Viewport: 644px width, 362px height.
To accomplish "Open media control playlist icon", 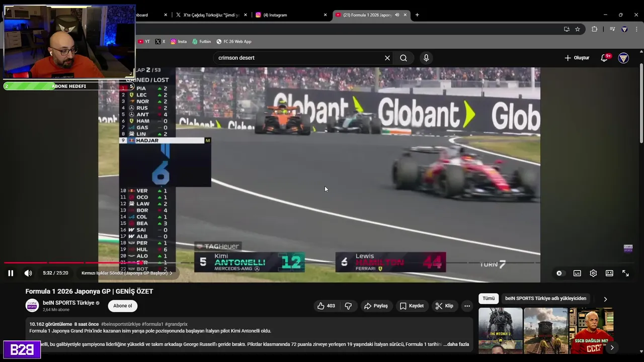I will tap(612, 29).
